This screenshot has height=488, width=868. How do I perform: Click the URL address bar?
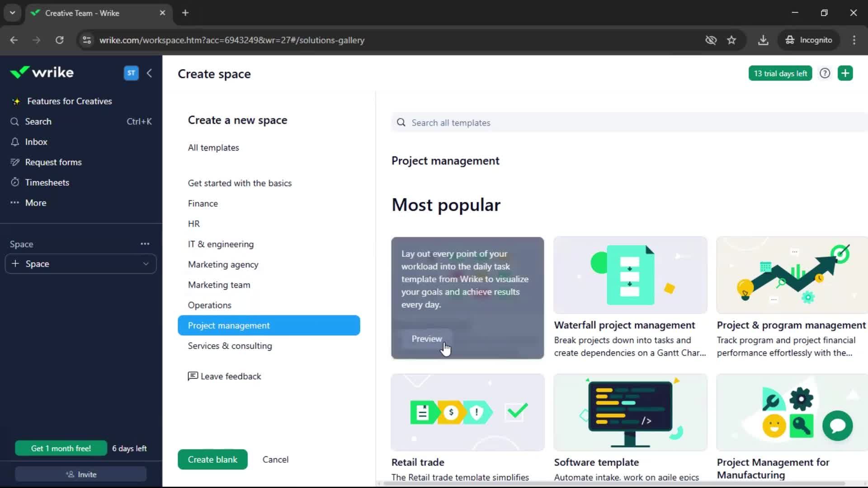click(231, 40)
